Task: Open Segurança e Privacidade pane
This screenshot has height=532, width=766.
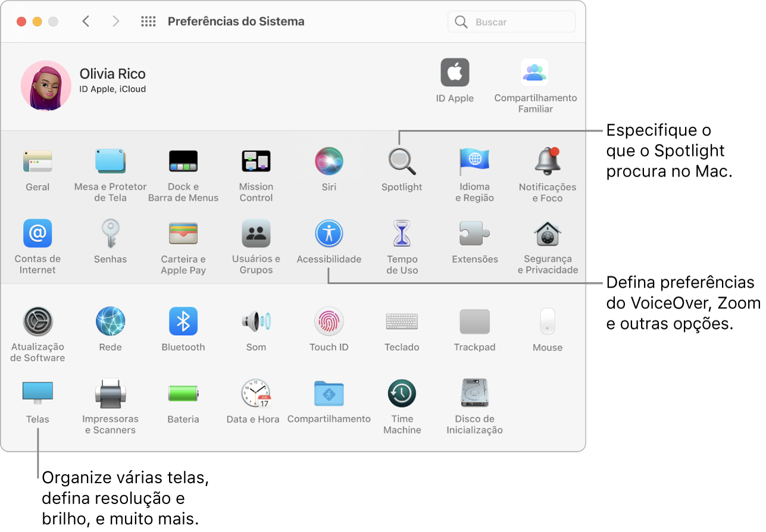Action: [x=548, y=233]
